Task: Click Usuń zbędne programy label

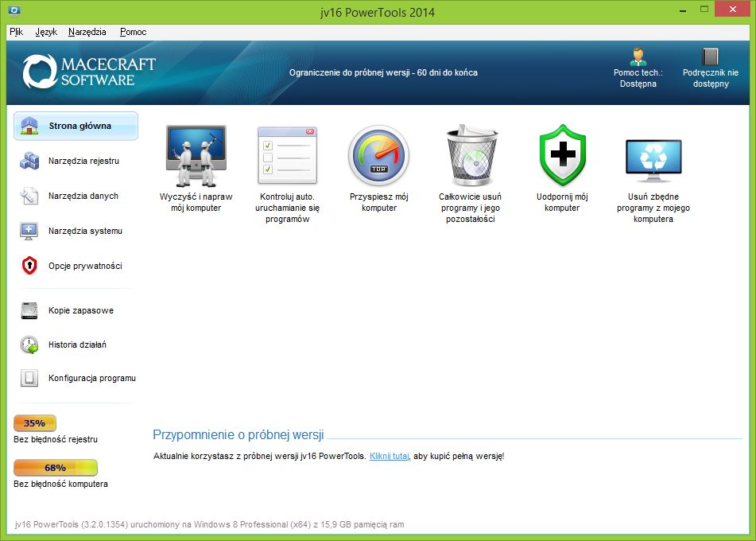Action: (653, 208)
